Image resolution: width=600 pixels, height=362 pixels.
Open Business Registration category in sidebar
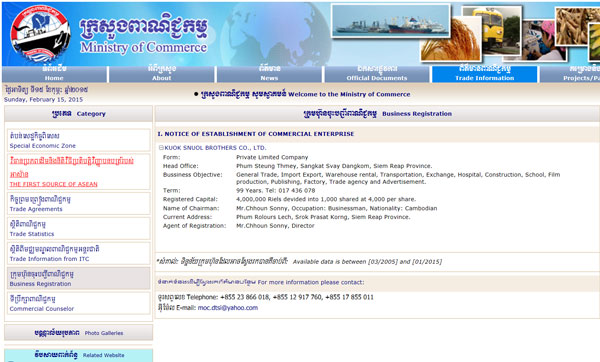point(78,278)
